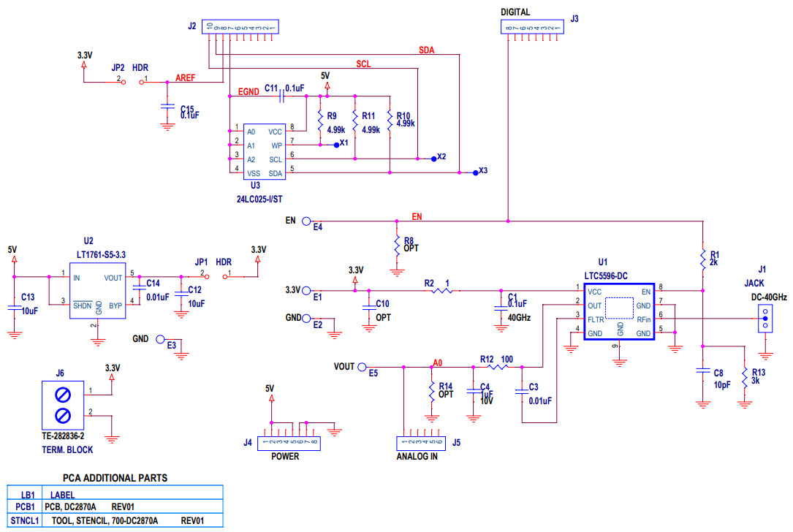Select the 24LC025-I/ST EEPROM symbol U3
Image resolution: width=793 pixels, height=532 pixels.
[263, 151]
